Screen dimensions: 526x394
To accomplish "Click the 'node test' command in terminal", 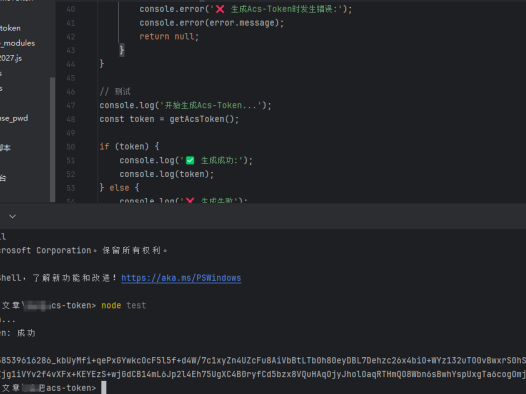I will pyautogui.click(x=123, y=305).
